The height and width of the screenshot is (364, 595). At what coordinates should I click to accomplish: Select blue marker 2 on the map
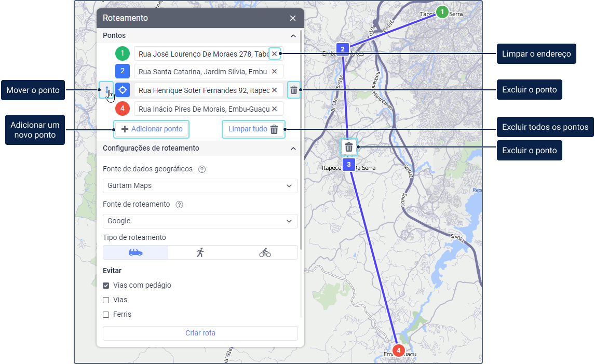(342, 49)
